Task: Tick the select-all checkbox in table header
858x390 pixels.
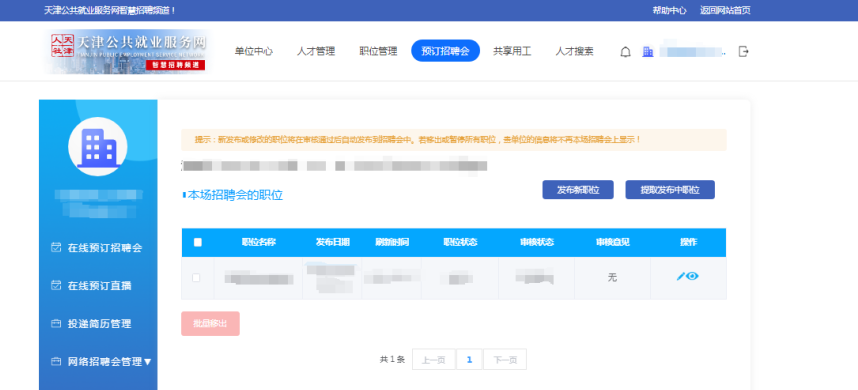Action: point(198,242)
